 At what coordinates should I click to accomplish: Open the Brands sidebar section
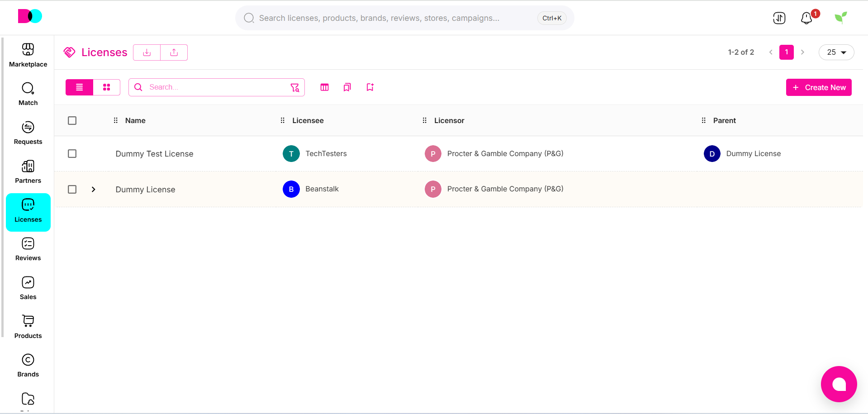point(28,366)
